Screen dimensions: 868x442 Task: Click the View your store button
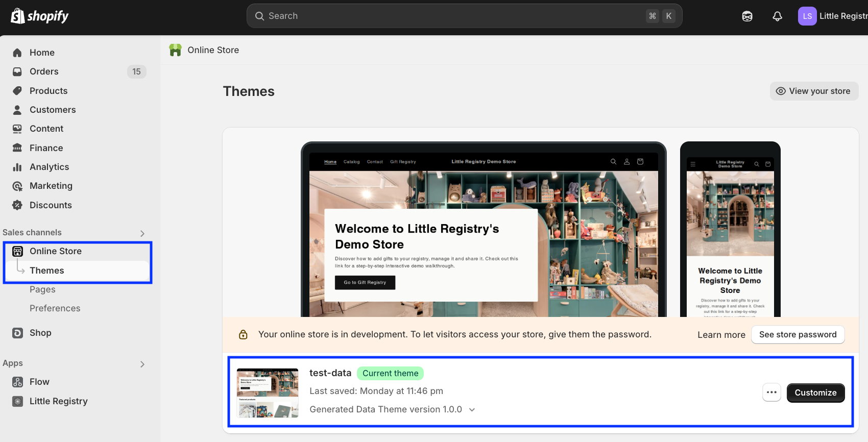point(814,91)
